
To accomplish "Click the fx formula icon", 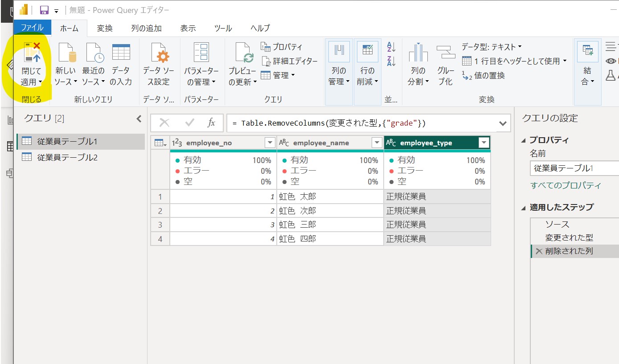I will pyautogui.click(x=212, y=123).
